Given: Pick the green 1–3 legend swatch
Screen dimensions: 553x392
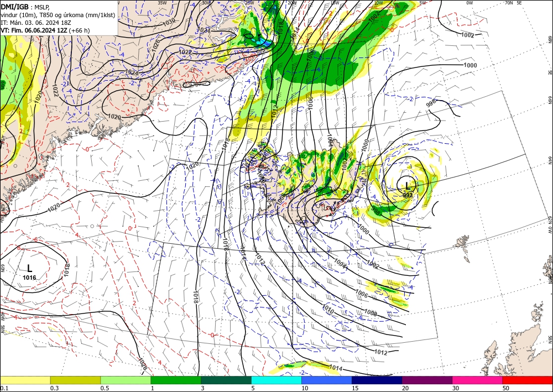Looking at the screenshot, I should (x=176, y=380).
